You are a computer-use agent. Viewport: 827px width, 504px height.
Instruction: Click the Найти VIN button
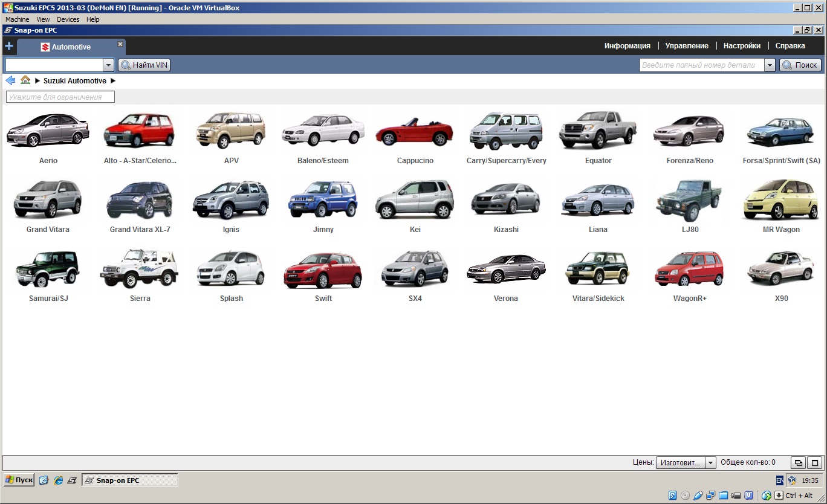pyautogui.click(x=144, y=65)
